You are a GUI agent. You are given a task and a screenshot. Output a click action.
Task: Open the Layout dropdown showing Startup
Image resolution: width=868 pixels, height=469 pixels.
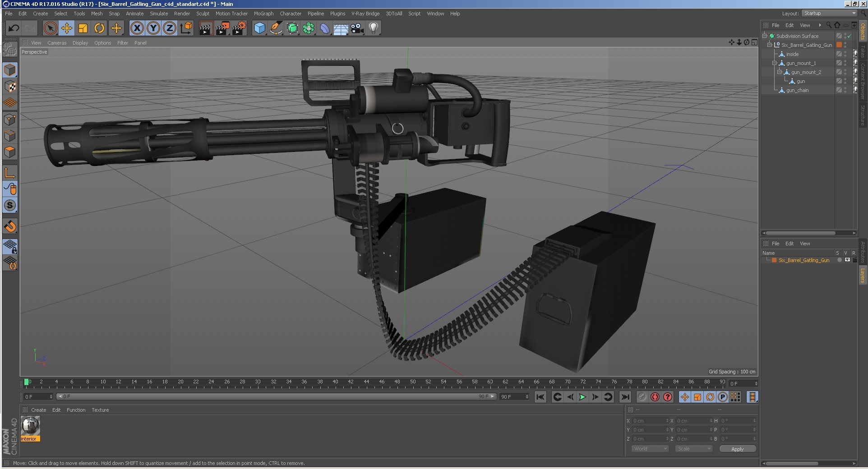(x=828, y=13)
